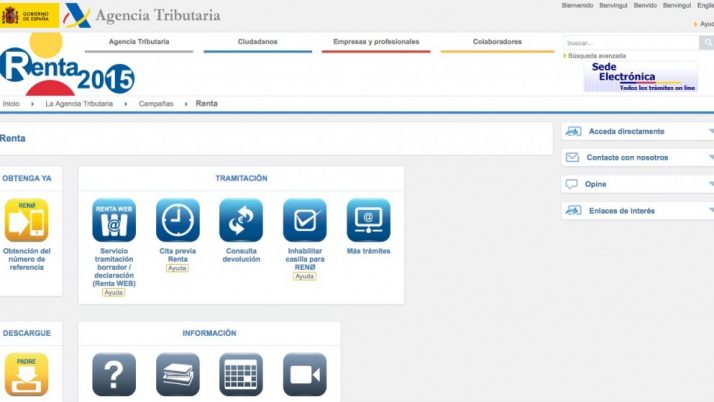This screenshot has height=402, width=714.
Task: Click the Ayuda badge under Inhabilitar casilla
Action: [x=305, y=276]
